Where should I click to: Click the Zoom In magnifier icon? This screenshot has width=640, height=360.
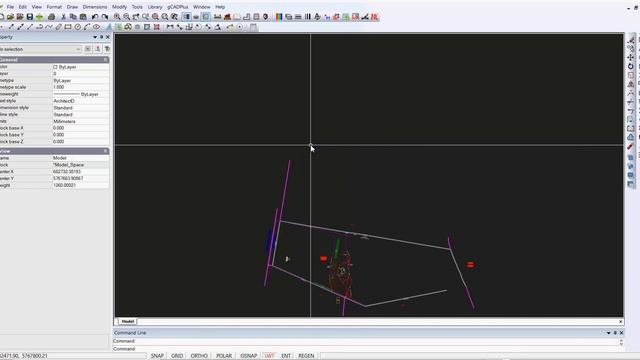[x=117, y=17]
